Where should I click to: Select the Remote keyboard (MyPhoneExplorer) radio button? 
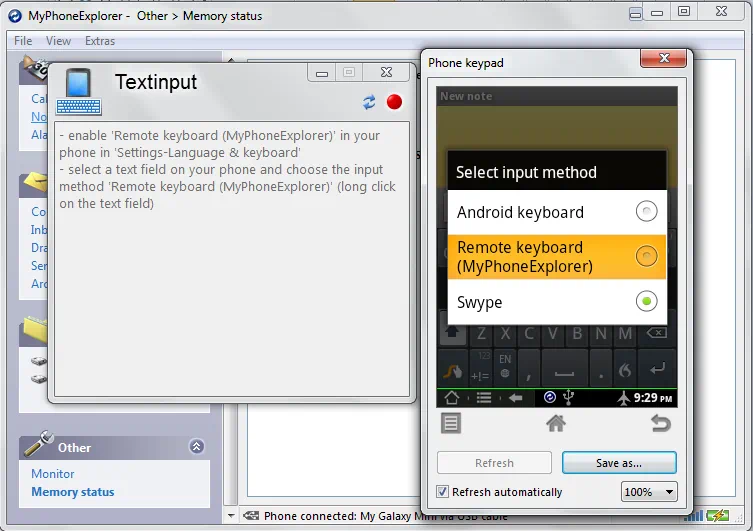tap(646, 256)
